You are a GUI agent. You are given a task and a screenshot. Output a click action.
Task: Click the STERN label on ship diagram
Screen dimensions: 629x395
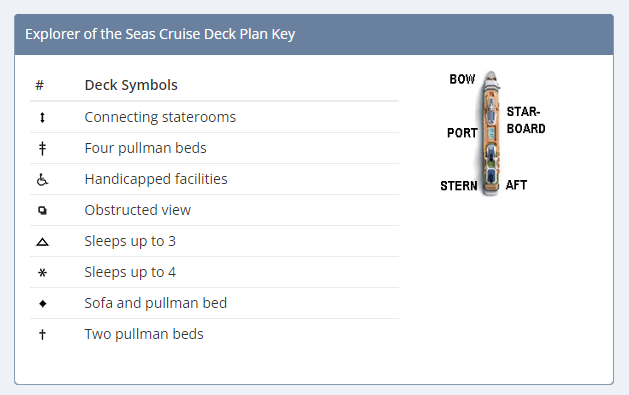(x=459, y=186)
